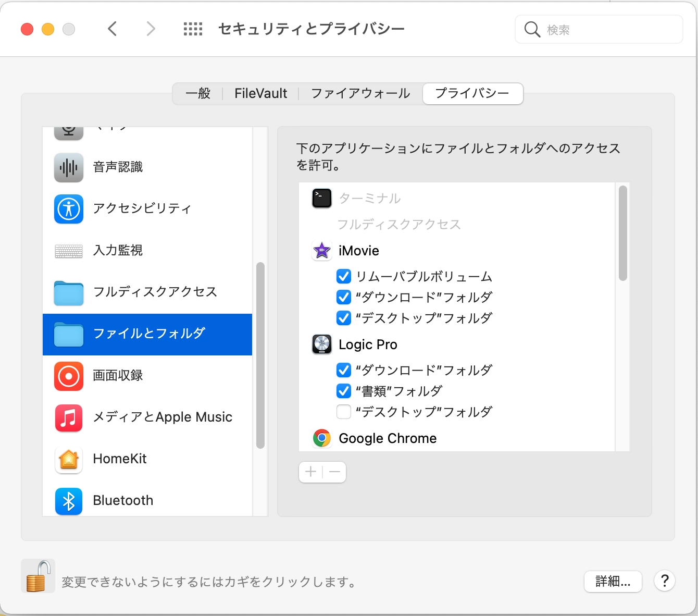Click the Google Chrome app icon
Image resolution: width=698 pixels, height=616 pixels.
(x=322, y=438)
